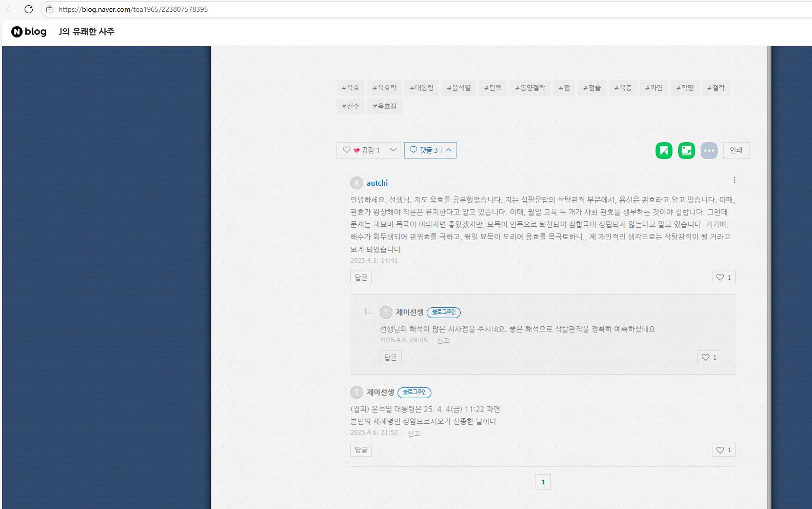Click the green Naver bookmark share icon
Viewport: 812px width, 509px height.
664,150
